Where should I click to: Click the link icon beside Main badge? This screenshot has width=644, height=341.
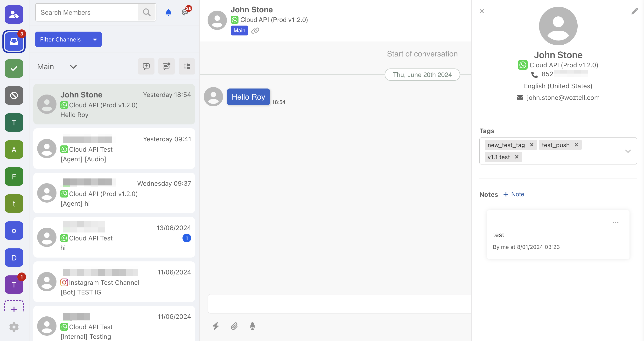(x=255, y=30)
